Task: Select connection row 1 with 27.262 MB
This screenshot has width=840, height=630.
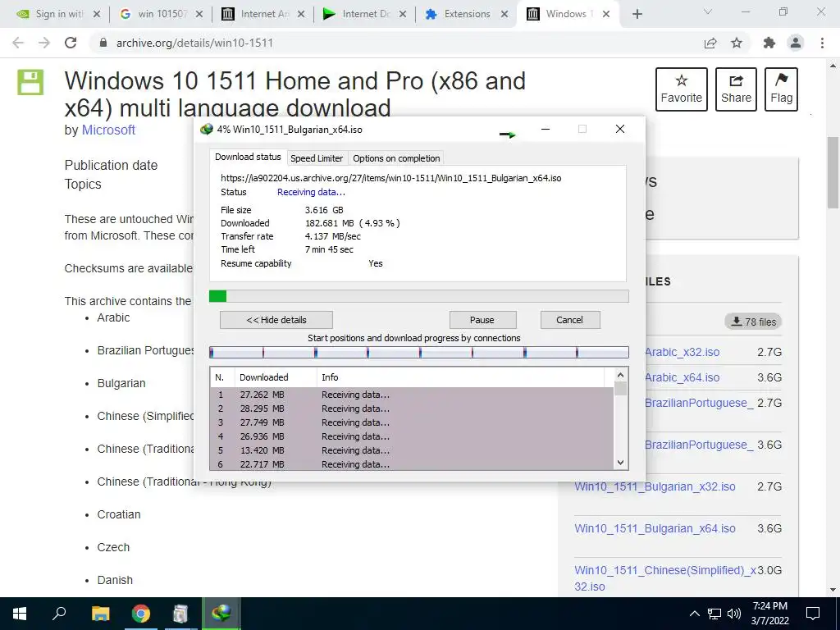Action: 412,395
